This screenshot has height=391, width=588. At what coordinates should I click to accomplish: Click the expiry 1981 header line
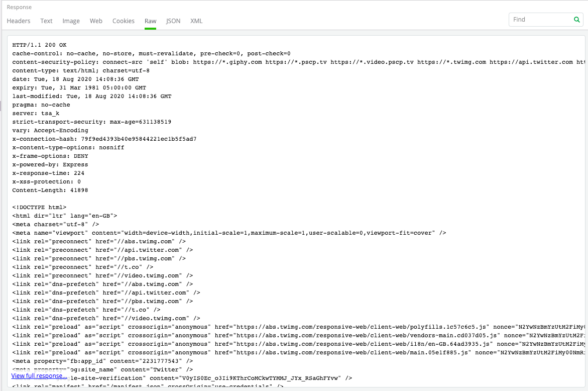(79, 88)
